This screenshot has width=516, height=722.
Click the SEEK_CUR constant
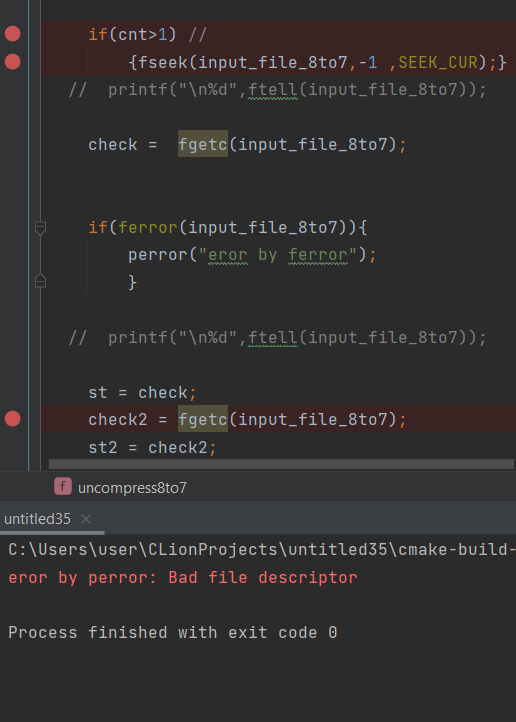pos(438,62)
